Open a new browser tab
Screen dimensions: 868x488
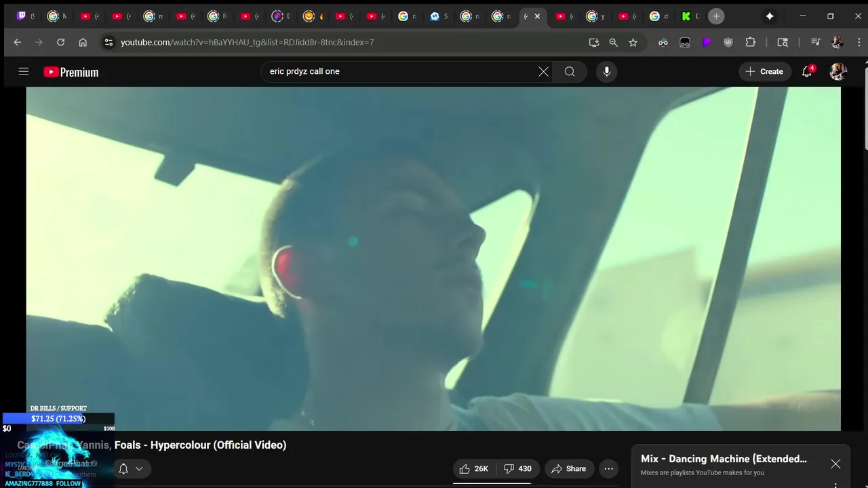716,16
